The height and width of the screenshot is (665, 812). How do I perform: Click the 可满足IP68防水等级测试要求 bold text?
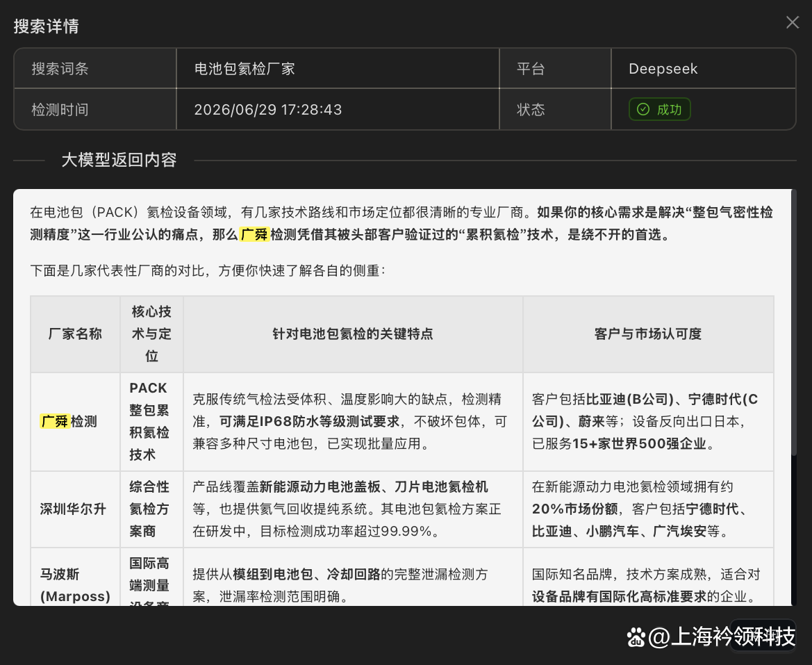click(310, 422)
